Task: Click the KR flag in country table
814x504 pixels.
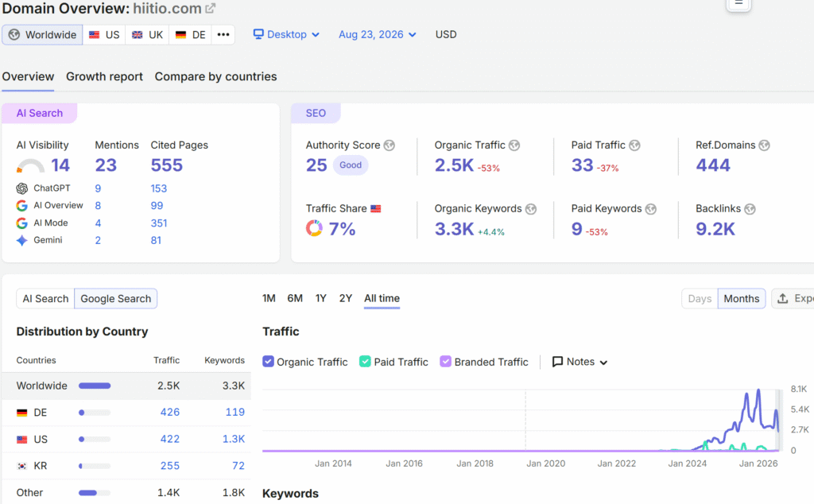Action: (x=21, y=466)
